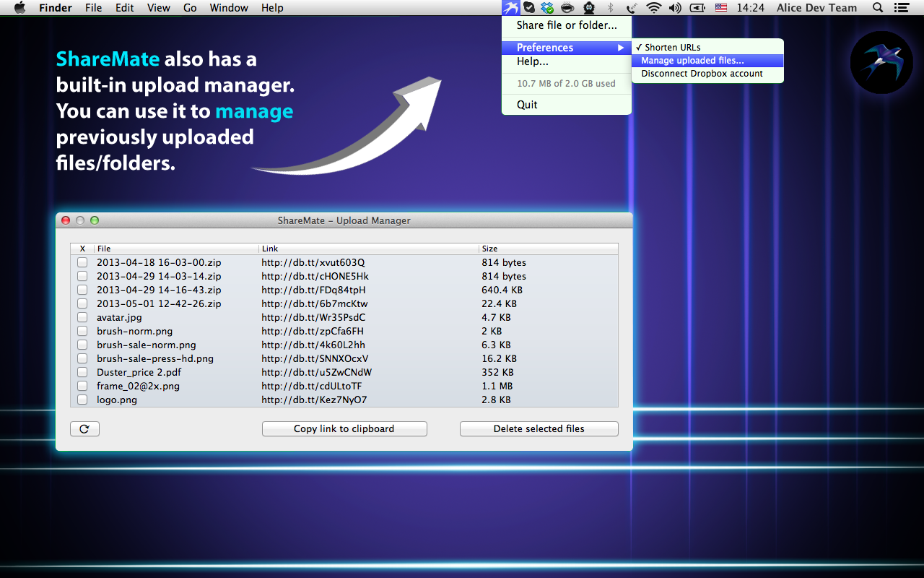
Task: Select Share file or folder menu item
Action: tap(567, 25)
